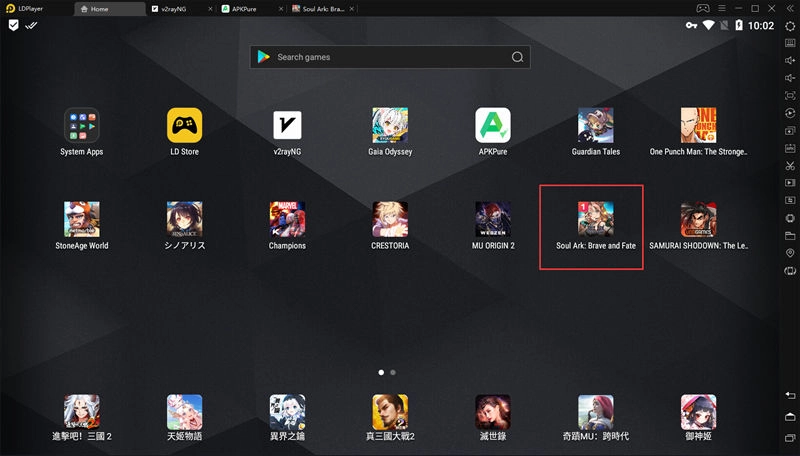This screenshot has height=456, width=800.
Task: Open the System Apps folder
Action: tap(81, 126)
